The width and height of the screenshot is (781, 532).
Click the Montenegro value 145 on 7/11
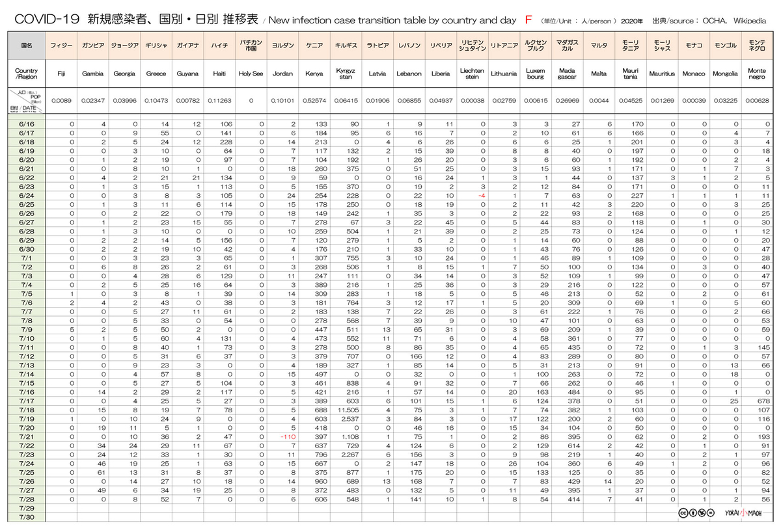(x=763, y=347)
